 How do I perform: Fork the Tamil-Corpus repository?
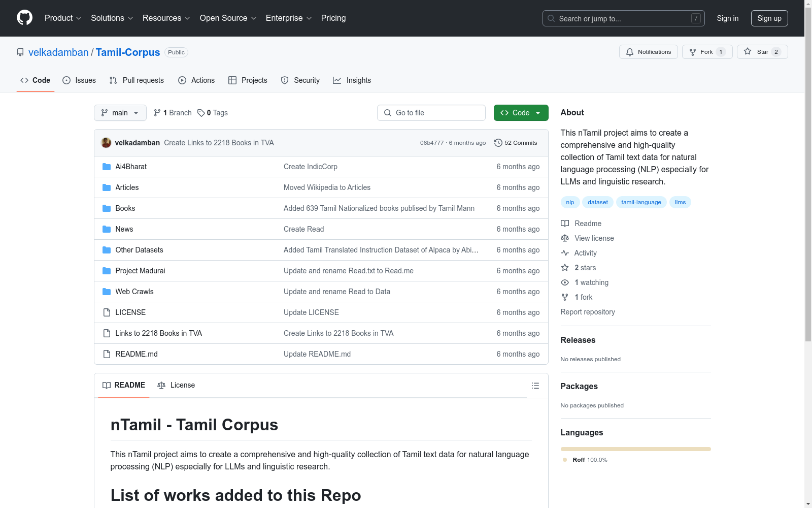pos(707,52)
